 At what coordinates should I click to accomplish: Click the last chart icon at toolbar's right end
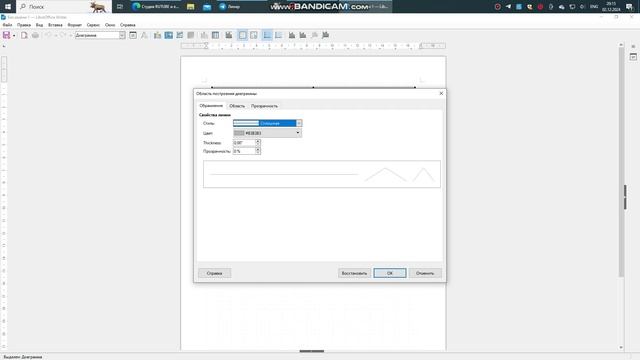(x=326, y=36)
